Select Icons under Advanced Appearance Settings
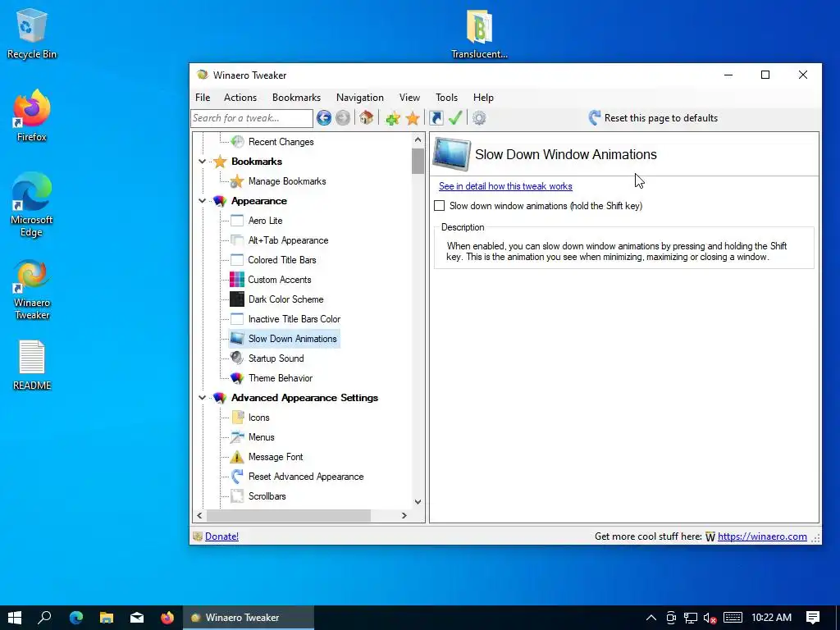The height and width of the screenshot is (630, 840). click(x=258, y=418)
